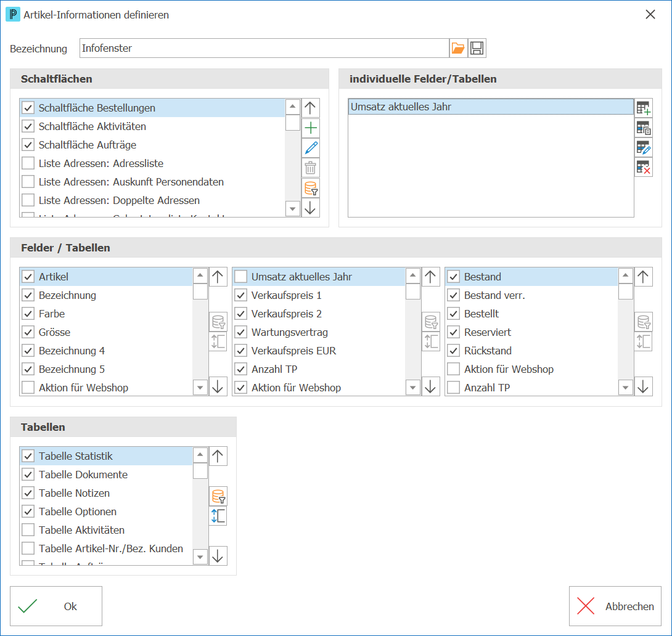This screenshot has width=672, height=636.
Task: Toggle Wartungsvertrag checkbox off
Action: coord(241,332)
